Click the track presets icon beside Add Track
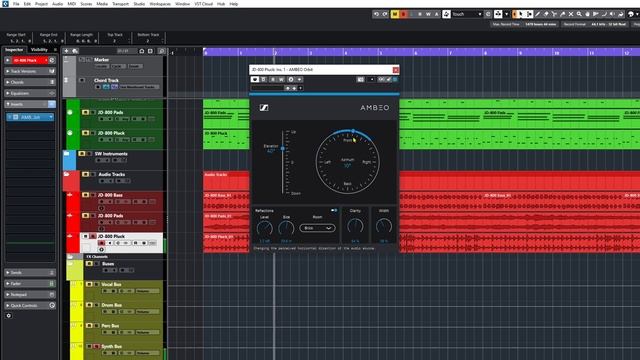This screenshot has width=640, height=360. 75,51
